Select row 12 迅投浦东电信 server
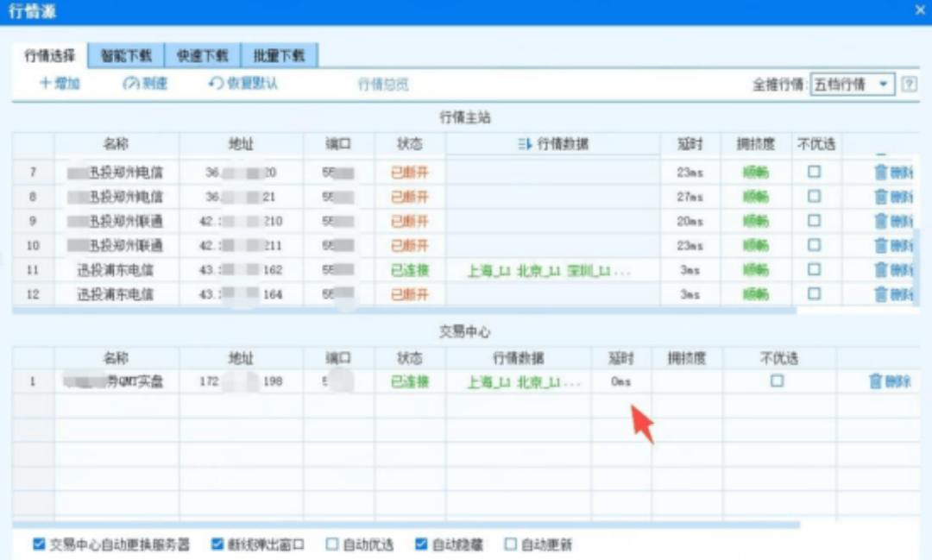Screen dimensions: 932x560 click(115, 294)
